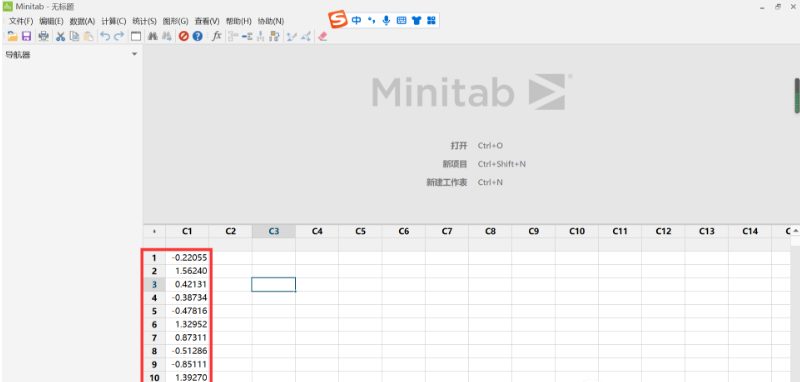
Task: Open the 图形(G) menu
Action: (176, 21)
